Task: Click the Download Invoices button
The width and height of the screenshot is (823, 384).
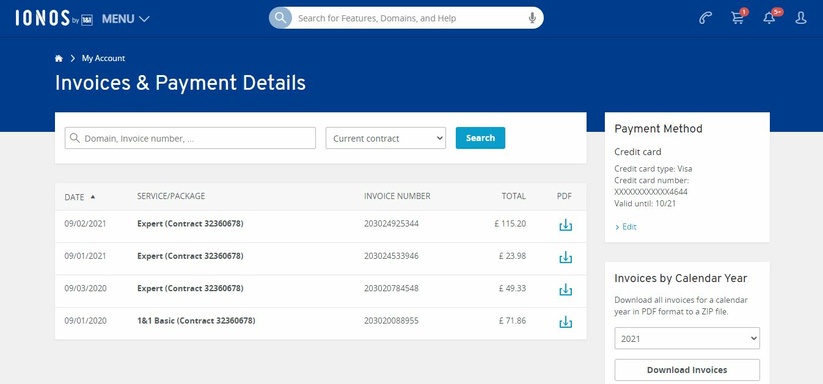Action: pyautogui.click(x=687, y=370)
